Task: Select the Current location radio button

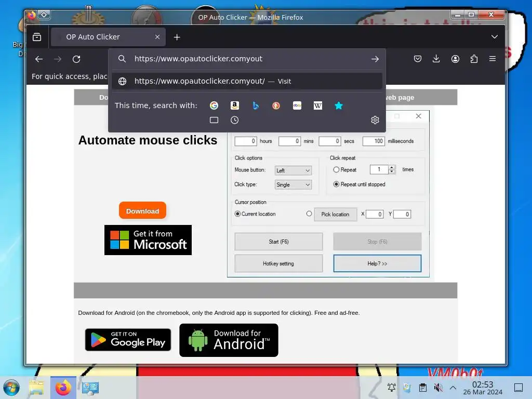Action: click(238, 214)
